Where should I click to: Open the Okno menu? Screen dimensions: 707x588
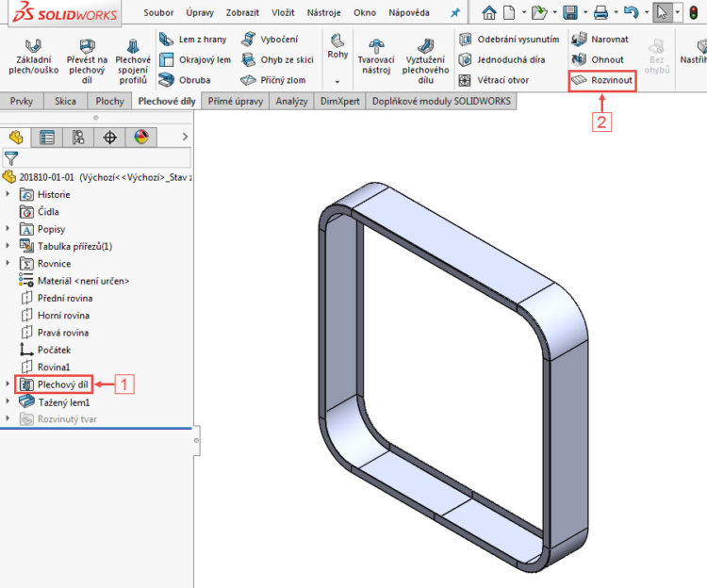tap(365, 12)
